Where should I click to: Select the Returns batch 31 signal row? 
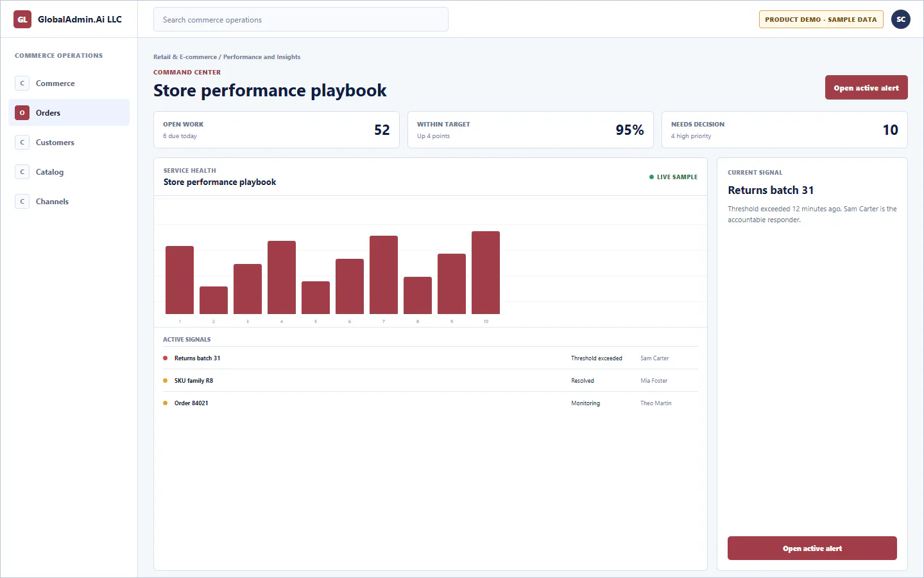[431, 358]
